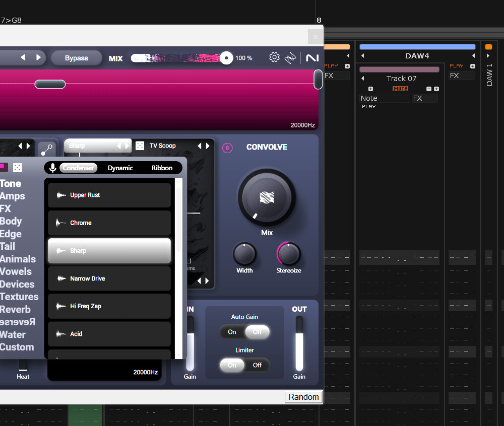Click the Heat slider
Viewport: 504px width, 426px height.
[23, 366]
